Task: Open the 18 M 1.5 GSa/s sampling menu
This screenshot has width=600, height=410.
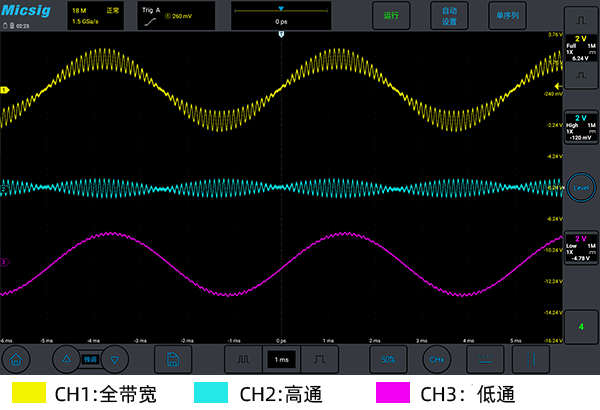Action: [x=96, y=16]
